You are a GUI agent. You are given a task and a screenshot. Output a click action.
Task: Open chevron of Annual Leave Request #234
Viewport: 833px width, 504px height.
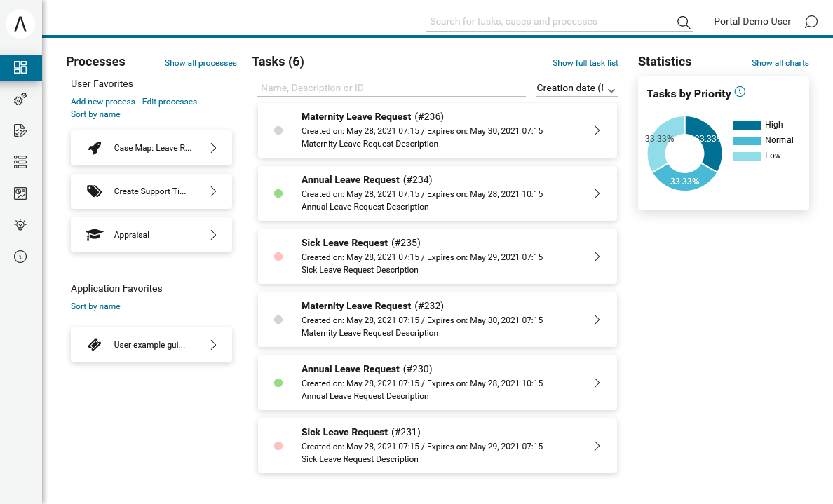pyautogui.click(x=597, y=194)
